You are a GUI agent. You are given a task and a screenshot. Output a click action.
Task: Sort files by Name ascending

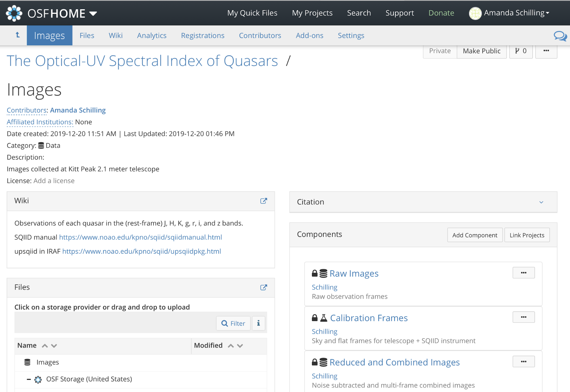click(x=45, y=346)
